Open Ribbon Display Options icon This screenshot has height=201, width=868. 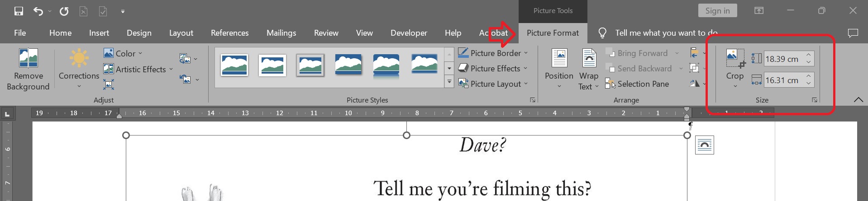tap(759, 11)
